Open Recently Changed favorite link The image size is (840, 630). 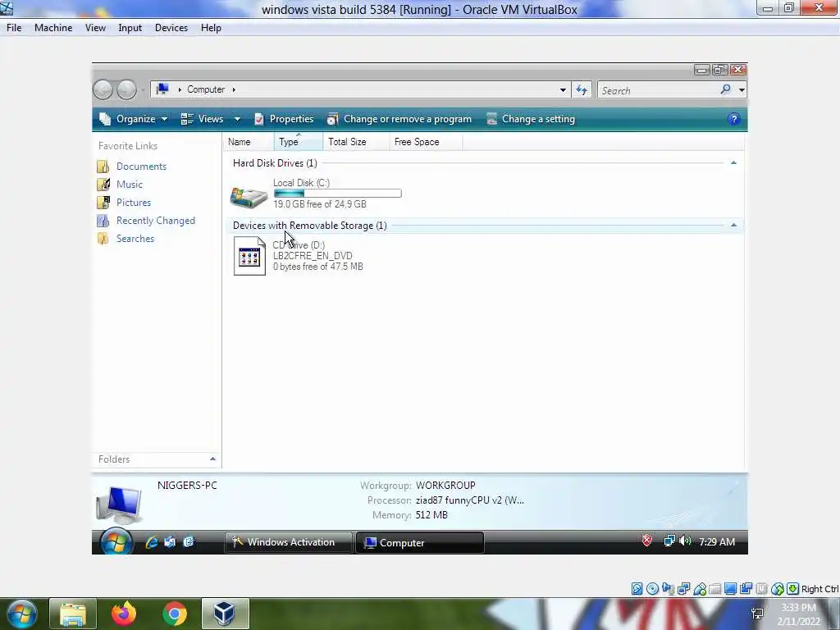point(155,221)
